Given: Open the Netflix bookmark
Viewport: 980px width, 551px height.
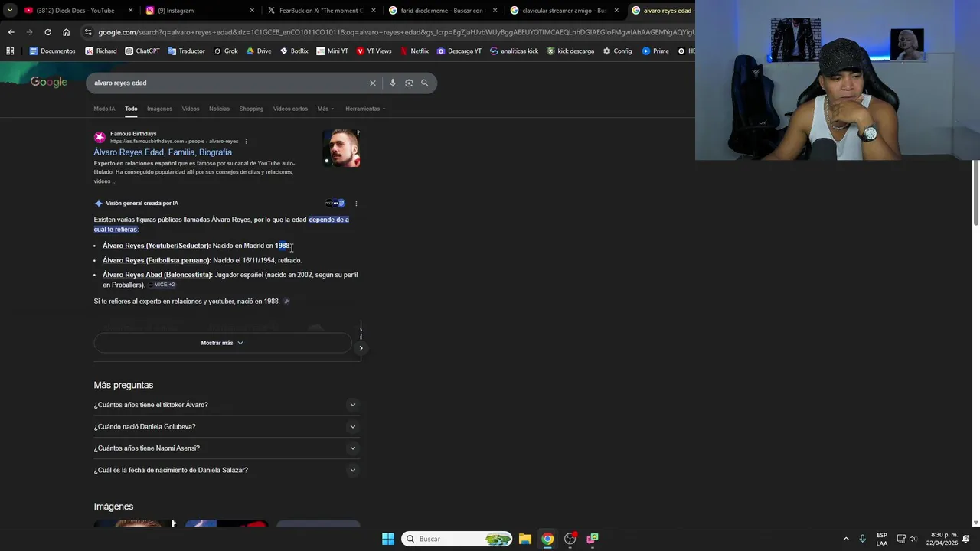Looking at the screenshot, I should (414, 51).
